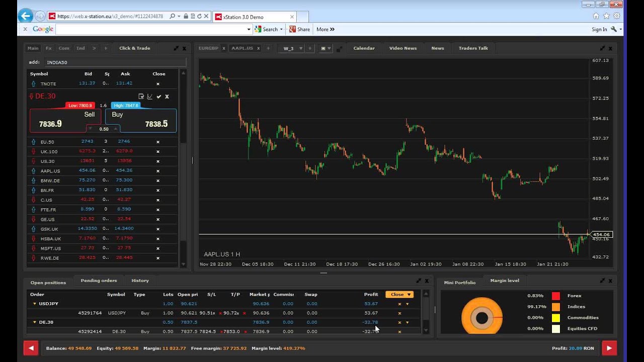This screenshot has height=362, width=644.
Task: Open the Pending orders tab
Action: 99,281
